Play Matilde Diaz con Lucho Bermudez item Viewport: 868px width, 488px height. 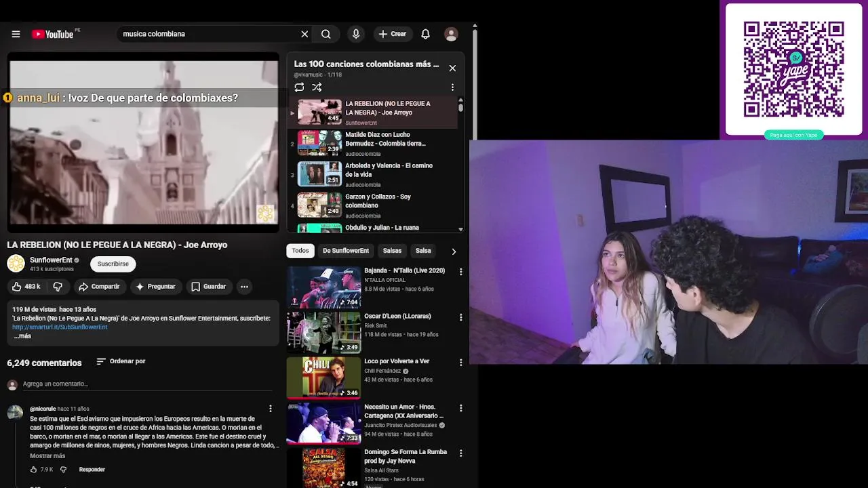(372, 144)
